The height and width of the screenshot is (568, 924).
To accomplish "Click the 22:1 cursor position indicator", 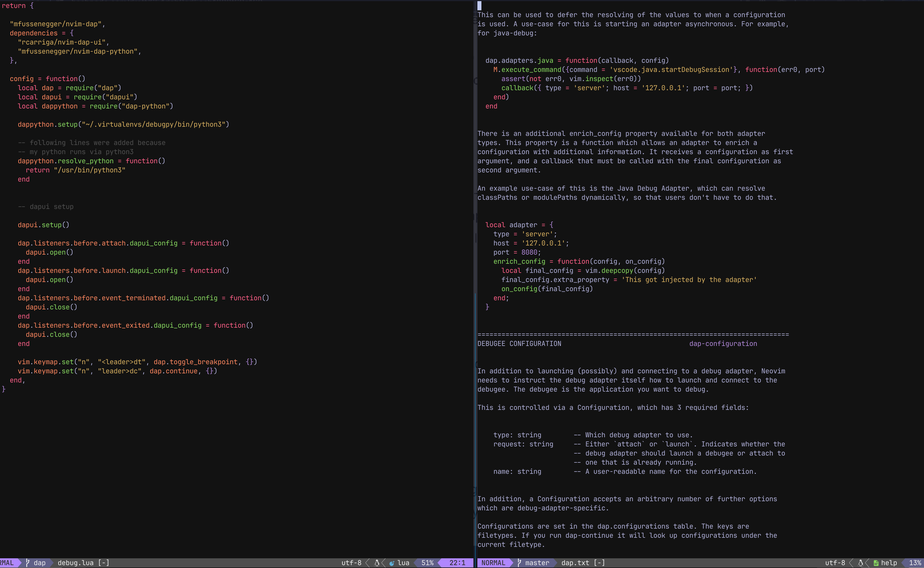I will (457, 563).
